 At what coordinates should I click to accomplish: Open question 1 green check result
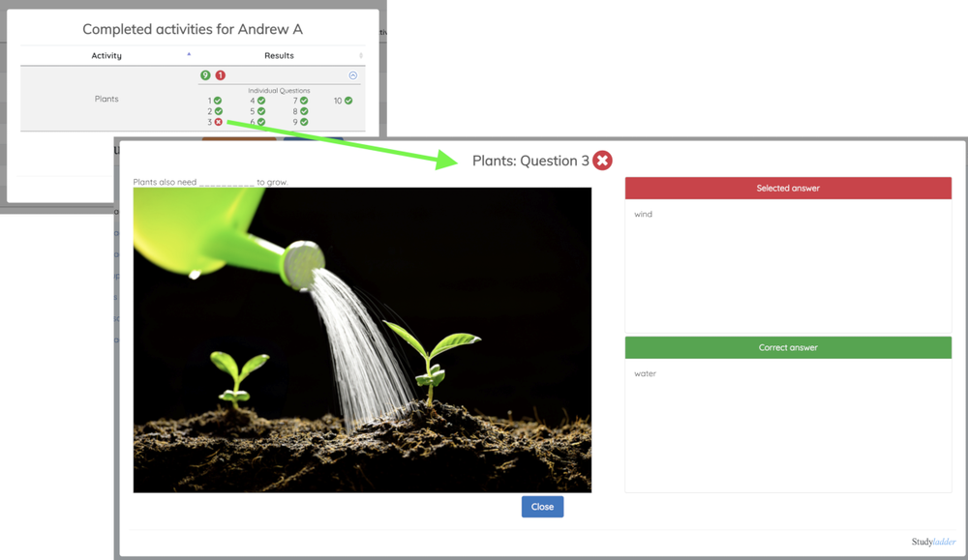217,101
